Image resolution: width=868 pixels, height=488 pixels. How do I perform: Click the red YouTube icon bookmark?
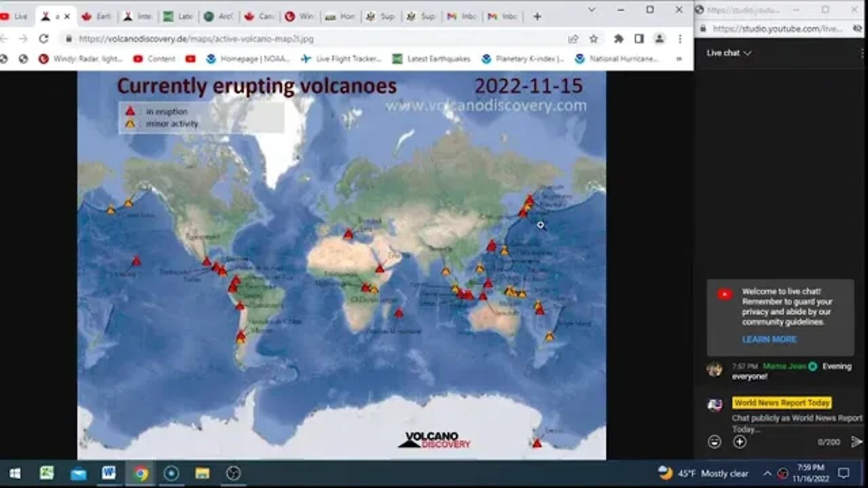tap(190, 59)
